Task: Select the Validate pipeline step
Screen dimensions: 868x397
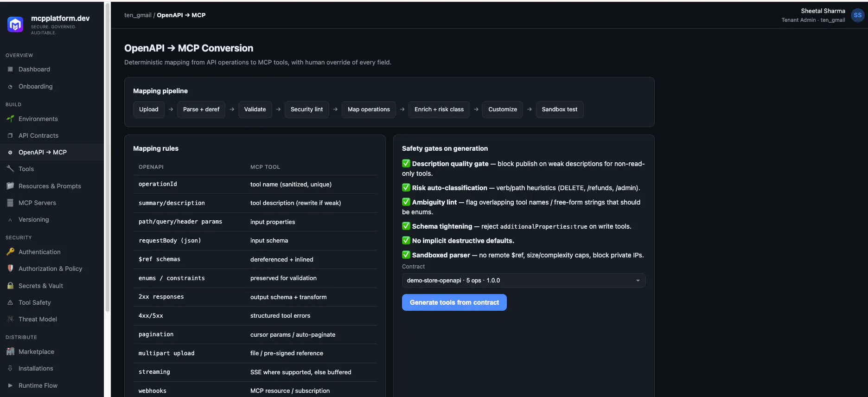Action: click(255, 109)
